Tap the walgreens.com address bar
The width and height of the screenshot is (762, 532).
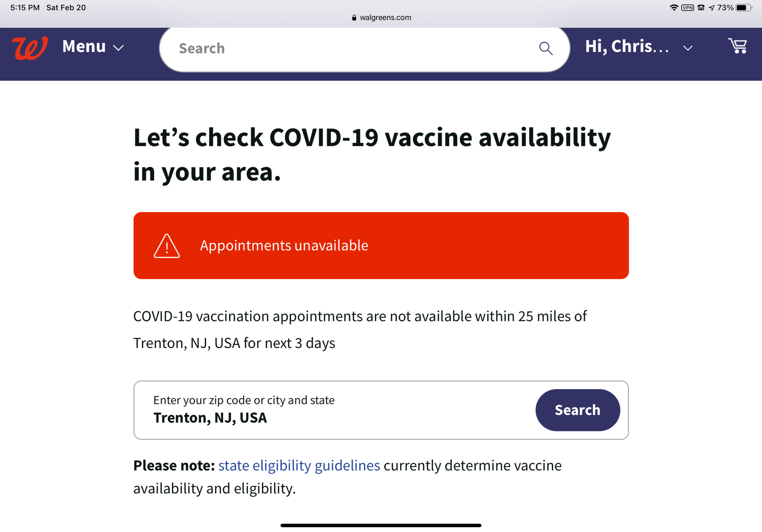[x=385, y=18]
